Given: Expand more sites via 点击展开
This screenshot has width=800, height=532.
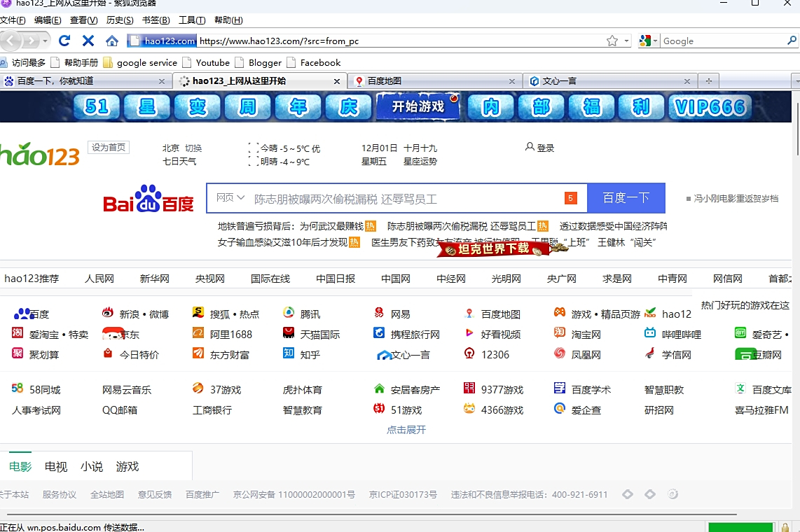Looking at the screenshot, I should coord(406,429).
